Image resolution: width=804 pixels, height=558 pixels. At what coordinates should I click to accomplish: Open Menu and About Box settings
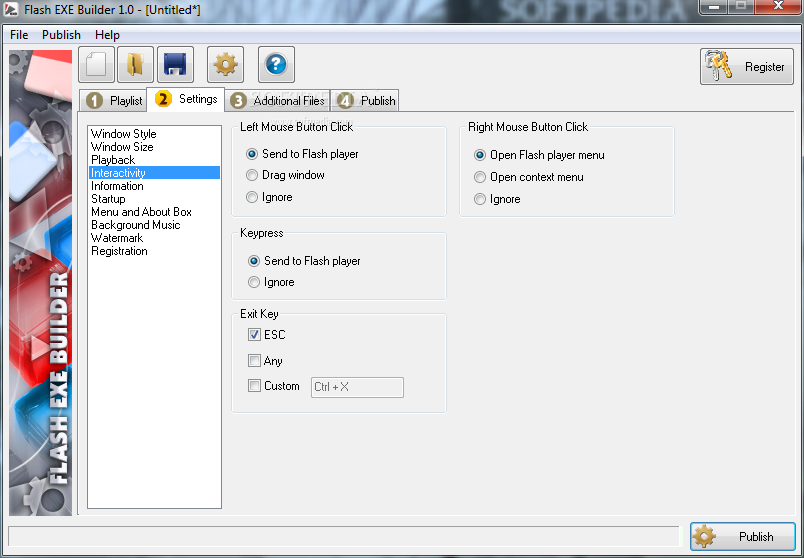154,212
